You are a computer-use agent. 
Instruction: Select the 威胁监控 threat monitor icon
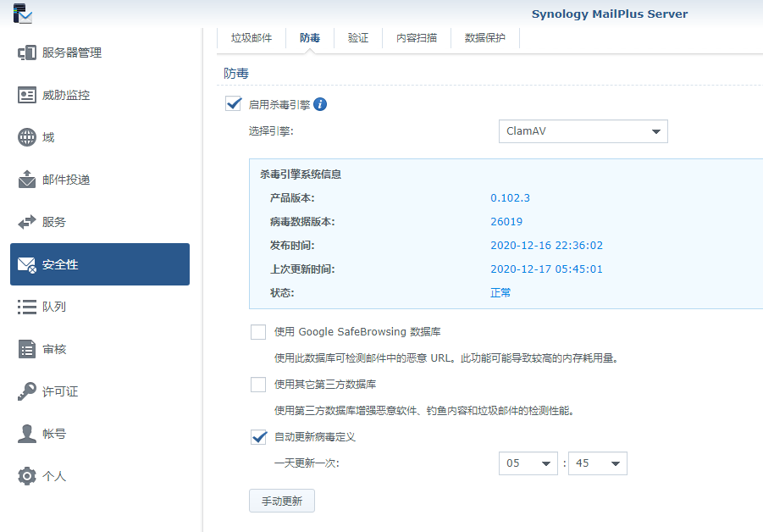click(27, 95)
